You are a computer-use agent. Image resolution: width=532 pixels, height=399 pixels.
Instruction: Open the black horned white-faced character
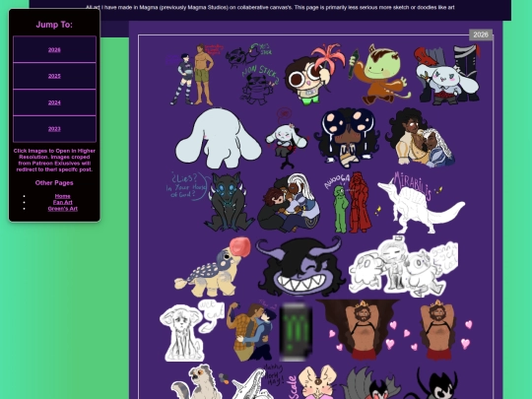point(432,381)
